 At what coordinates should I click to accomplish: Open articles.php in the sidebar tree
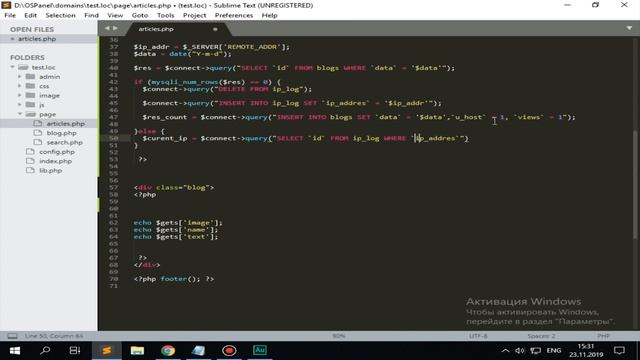pos(65,123)
